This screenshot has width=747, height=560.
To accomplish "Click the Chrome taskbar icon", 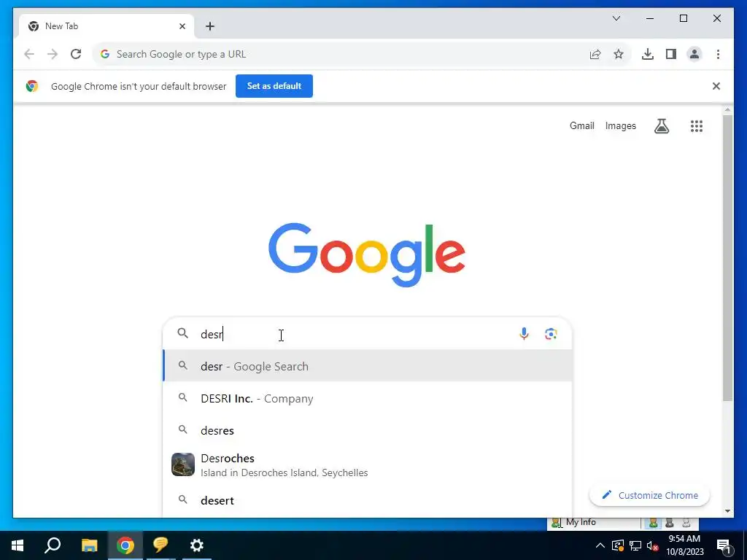I will click(125, 545).
